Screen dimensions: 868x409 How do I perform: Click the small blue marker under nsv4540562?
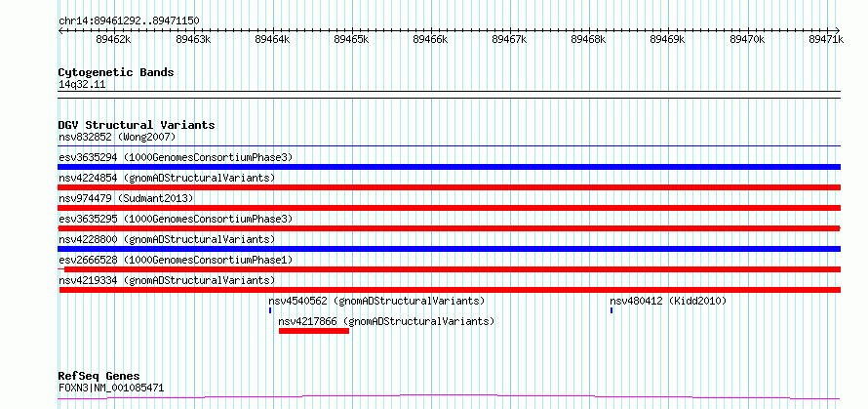coord(269,310)
